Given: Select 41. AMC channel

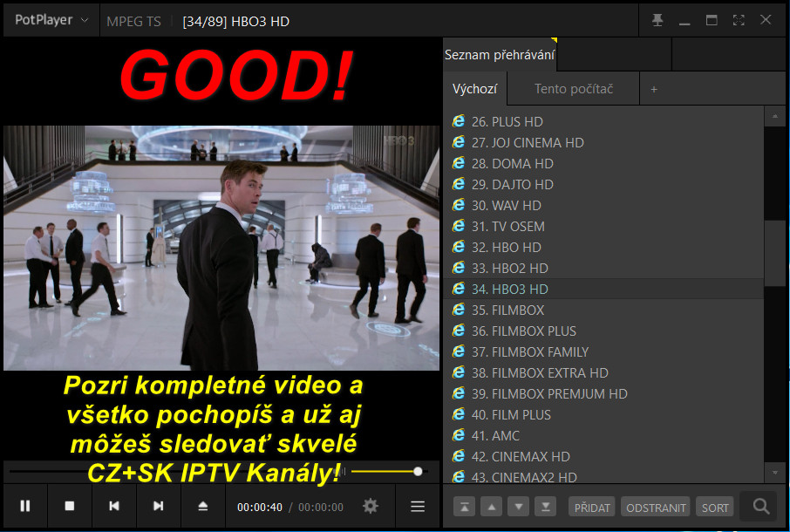Looking at the screenshot, I should click(x=603, y=435).
